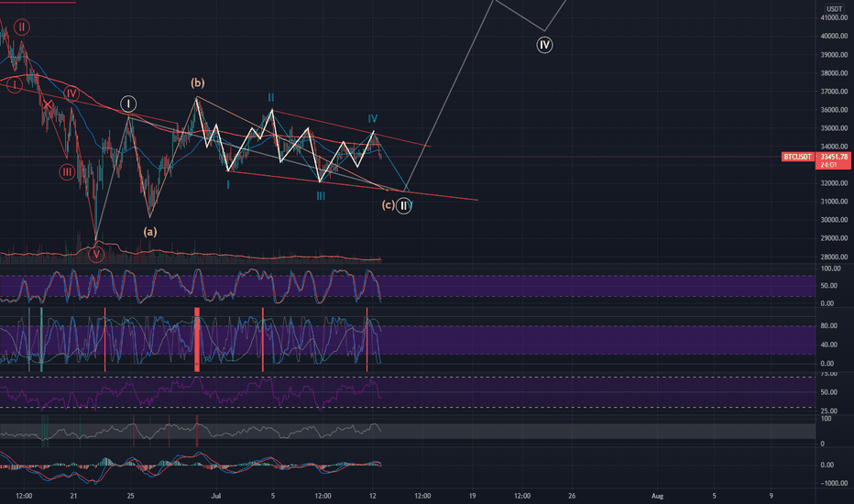Image resolution: width=854 pixels, height=504 pixels.
Task: Click the 12 date on time axis
Action: pos(373,497)
